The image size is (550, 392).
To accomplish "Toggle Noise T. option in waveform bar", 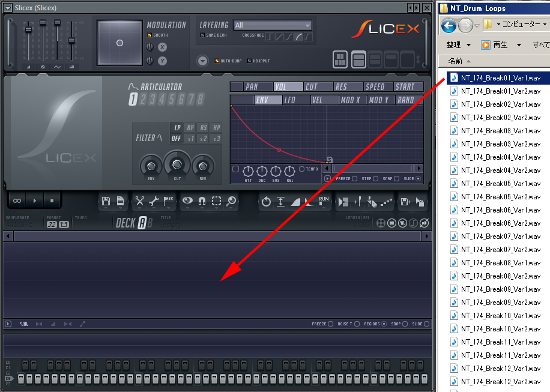I will 357,324.
